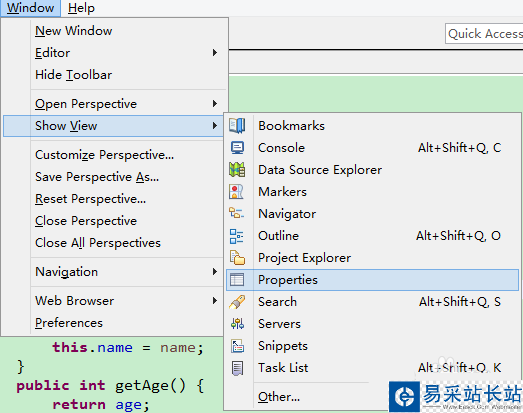Click the Bookmarks view icon
Viewport: 523px width, 413px height.
(x=237, y=126)
